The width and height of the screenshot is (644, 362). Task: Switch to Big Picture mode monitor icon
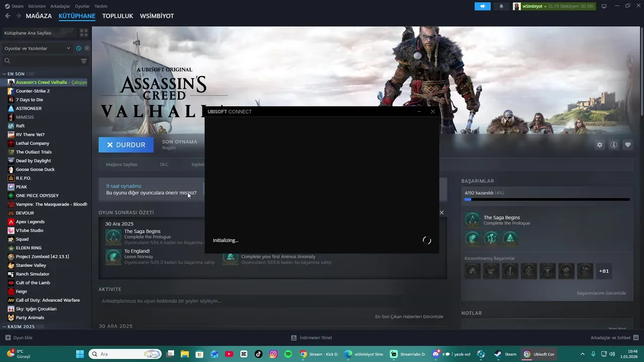click(604, 6)
